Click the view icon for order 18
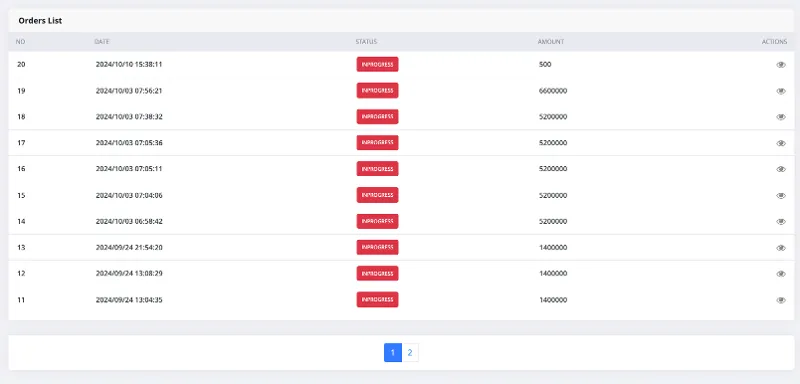The image size is (800, 384). [781, 117]
